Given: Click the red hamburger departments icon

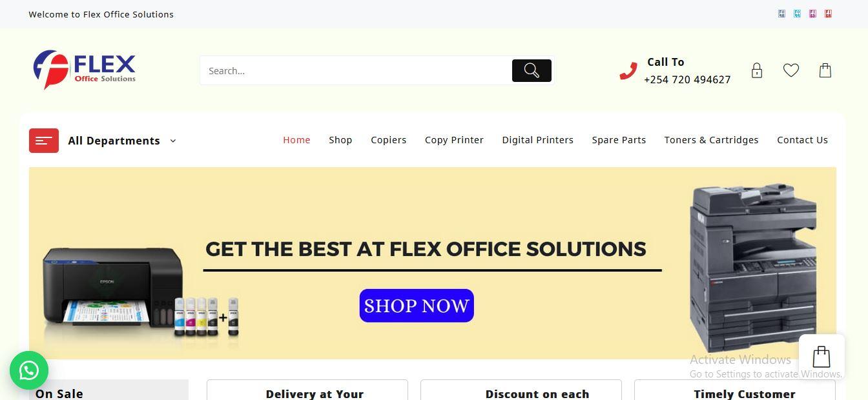Looking at the screenshot, I should (x=44, y=141).
